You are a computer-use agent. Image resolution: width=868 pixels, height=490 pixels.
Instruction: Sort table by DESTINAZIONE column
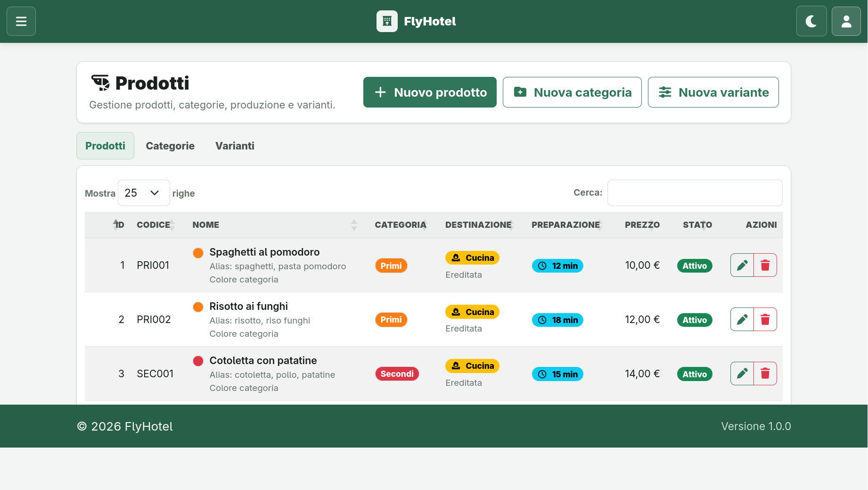(482, 225)
